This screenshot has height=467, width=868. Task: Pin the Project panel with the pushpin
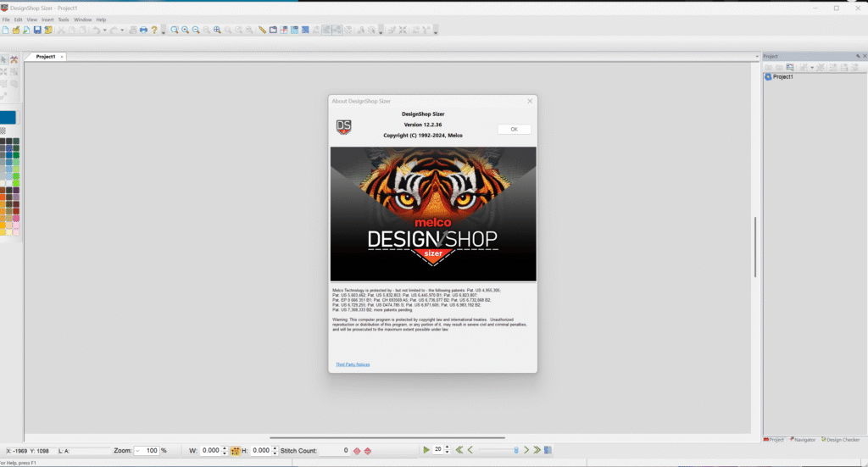tap(857, 56)
